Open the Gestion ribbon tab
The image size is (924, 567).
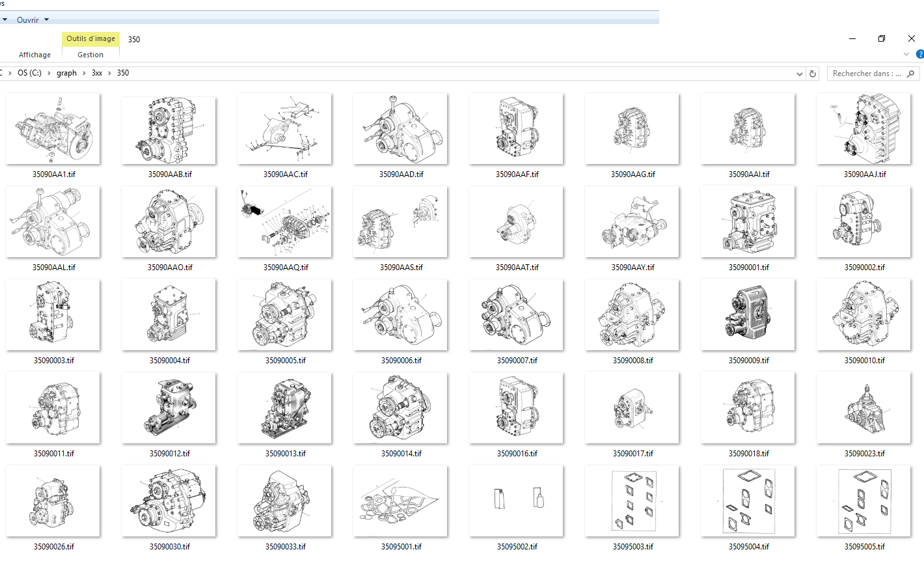point(90,55)
